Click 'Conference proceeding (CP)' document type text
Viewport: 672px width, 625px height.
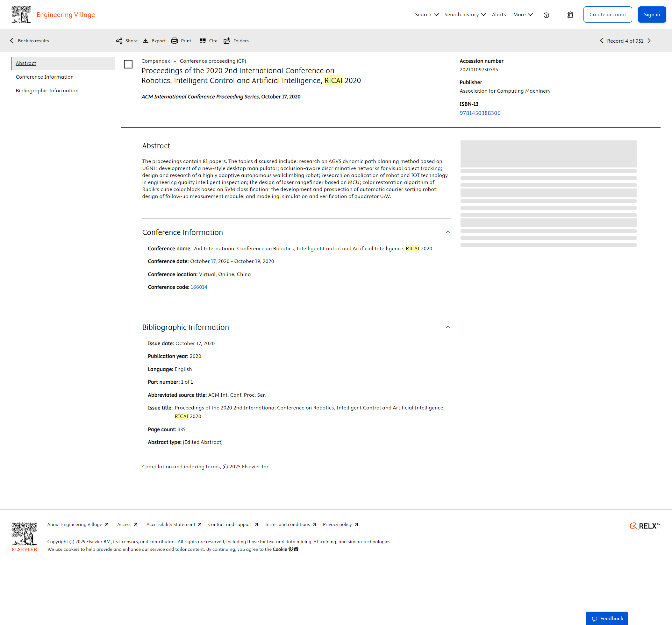click(x=213, y=61)
